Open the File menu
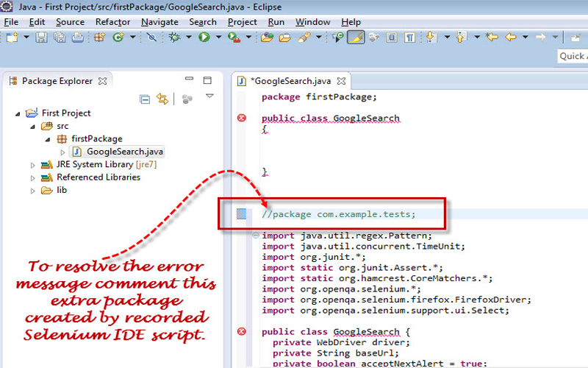The image size is (588, 368). pos(11,22)
